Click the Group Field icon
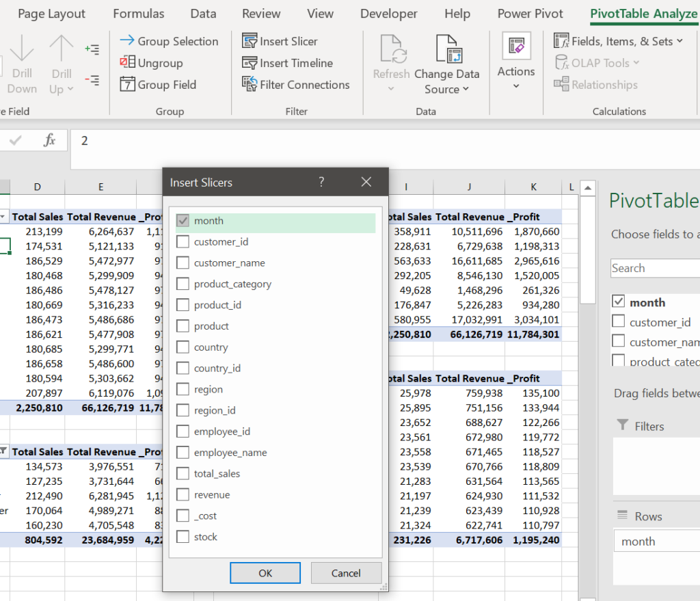 (127, 85)
